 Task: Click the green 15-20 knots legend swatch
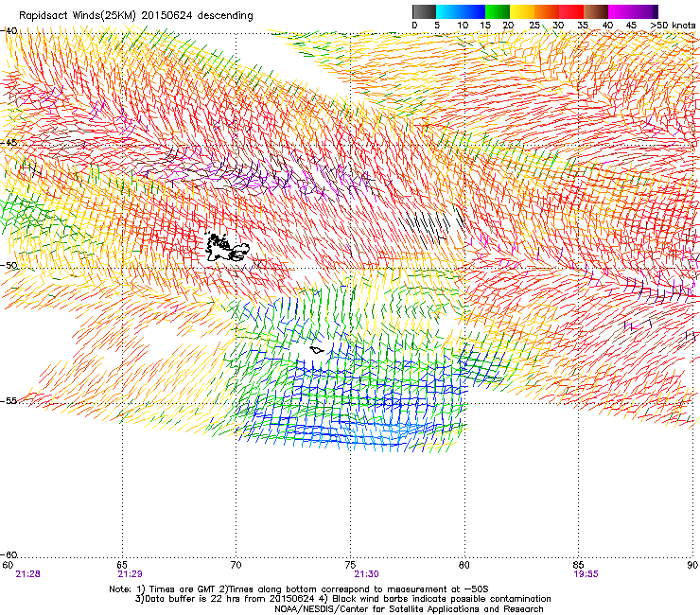pyautogui.click(x=498, y=11)
